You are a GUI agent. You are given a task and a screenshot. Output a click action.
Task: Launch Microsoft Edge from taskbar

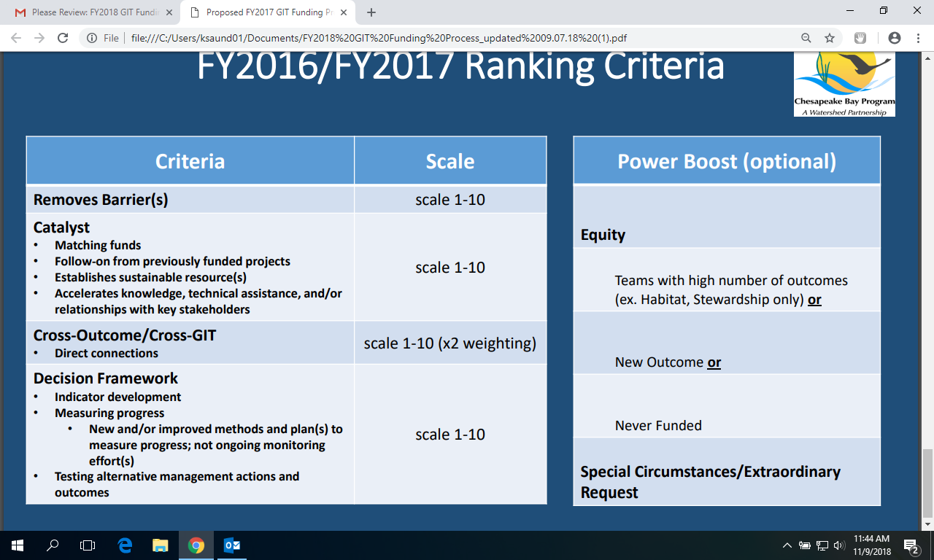coord(125,545)
